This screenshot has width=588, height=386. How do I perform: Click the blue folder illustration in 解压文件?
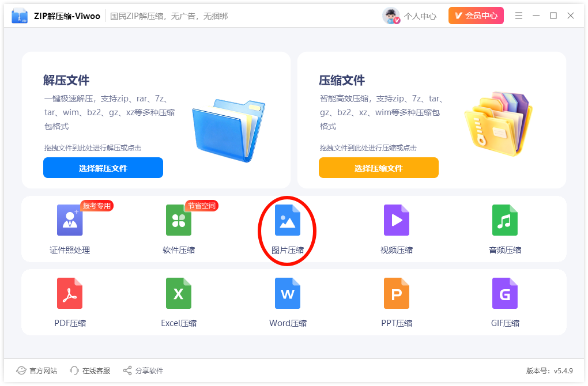point(228,130)
